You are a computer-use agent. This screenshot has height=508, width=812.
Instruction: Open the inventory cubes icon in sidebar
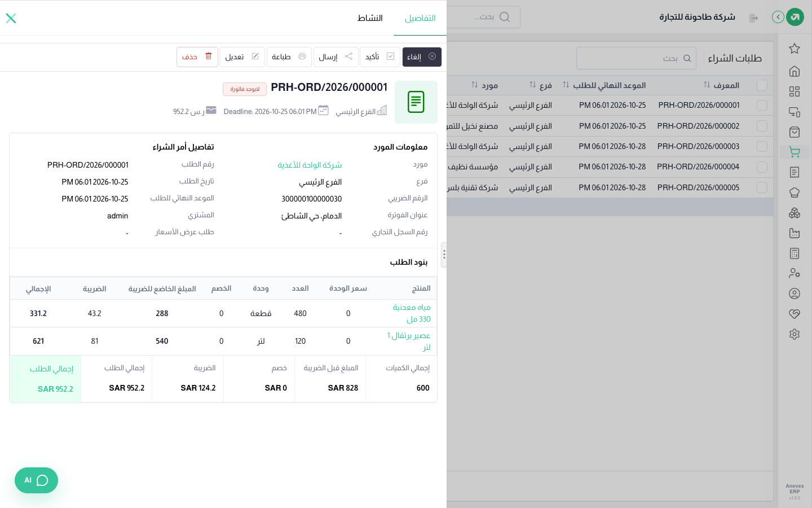(x=795, y=213)
